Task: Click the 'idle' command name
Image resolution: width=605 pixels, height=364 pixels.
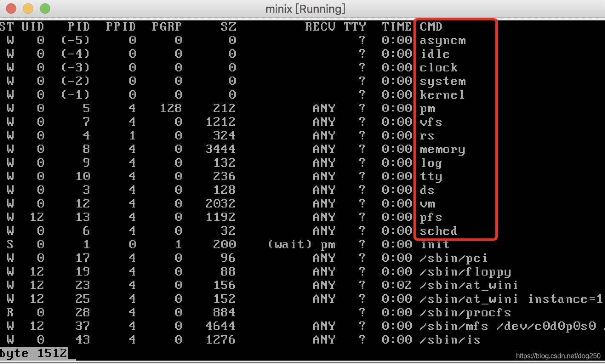Action: (x=435, y=54)
